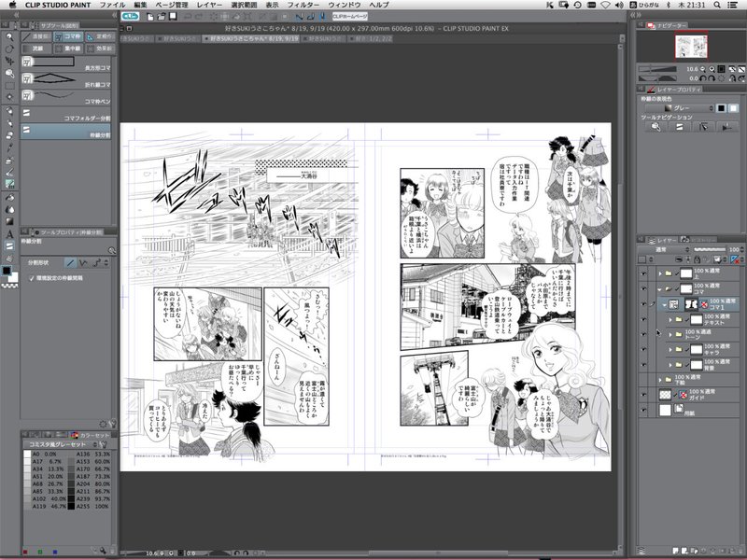
Task: Click the New document icon in the command bar
Action: 150,17
